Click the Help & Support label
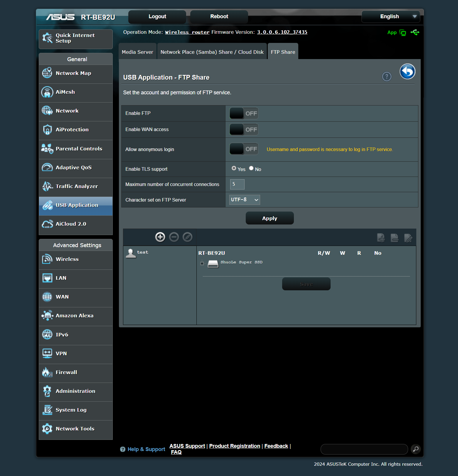The width and height of the screenshot is (458, 476). point(146,449)
